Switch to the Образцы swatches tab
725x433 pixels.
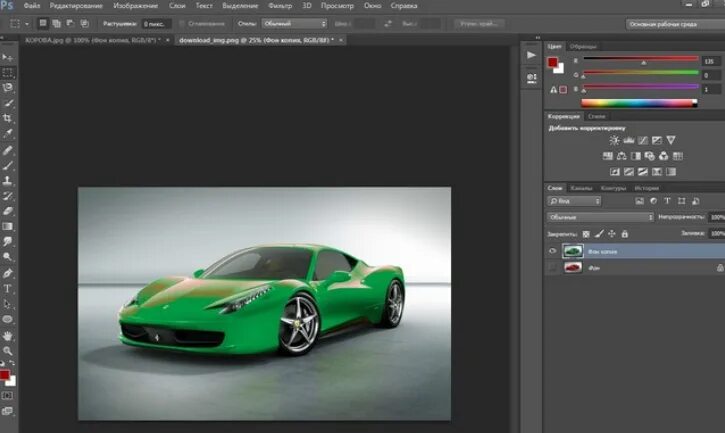583,47
